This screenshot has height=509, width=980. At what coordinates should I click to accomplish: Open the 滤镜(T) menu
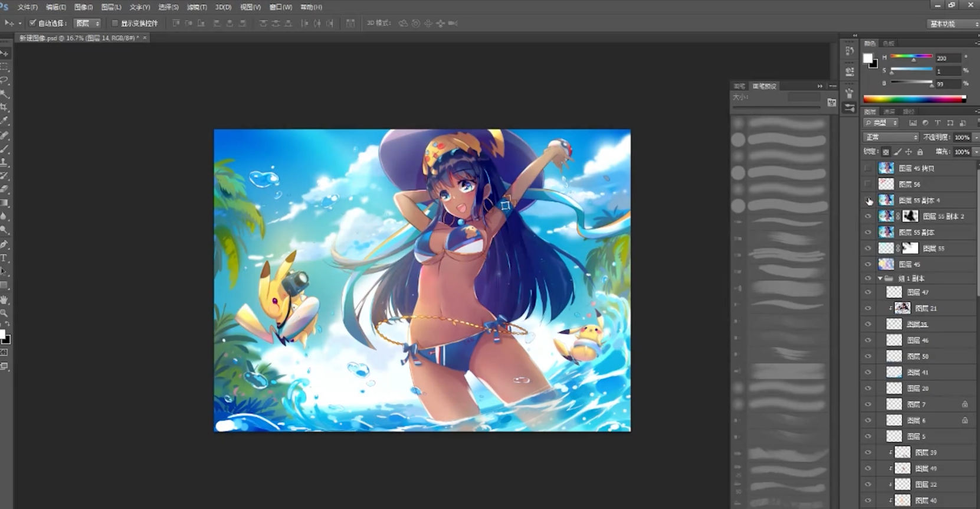pos(197,7)
